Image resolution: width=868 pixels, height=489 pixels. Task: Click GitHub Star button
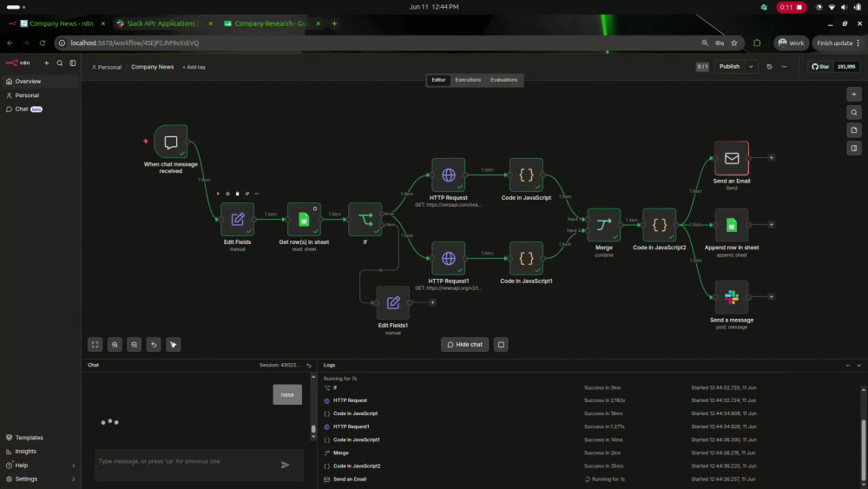coord(820,67)
